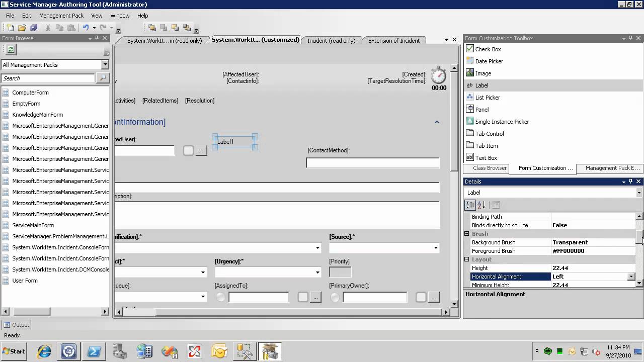Collapse the Incident Information section chevron

[437, 122]
